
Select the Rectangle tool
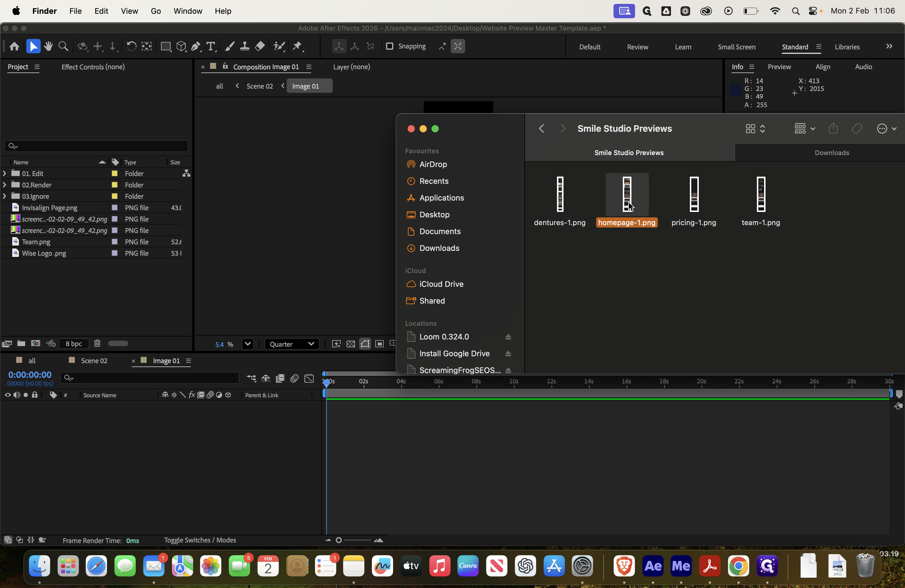pos(166,46)
